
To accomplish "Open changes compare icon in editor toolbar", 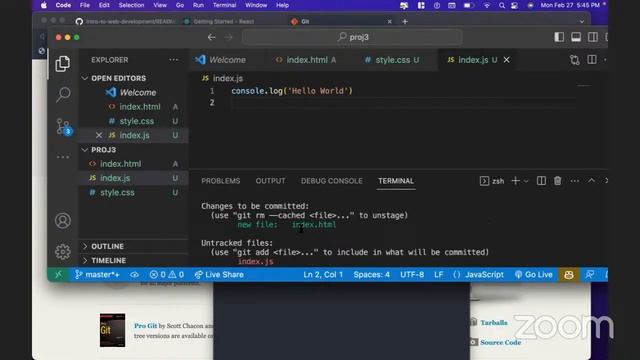I will (x=575, y=60).
